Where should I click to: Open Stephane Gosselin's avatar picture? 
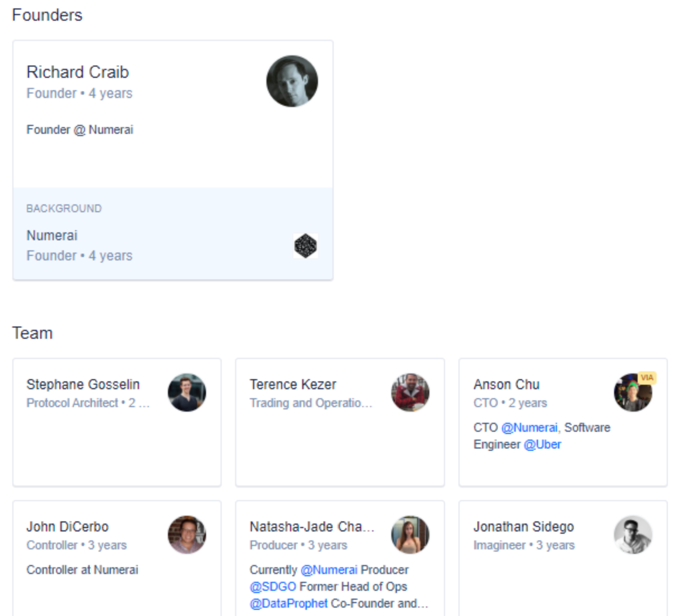tap(187, 393)
